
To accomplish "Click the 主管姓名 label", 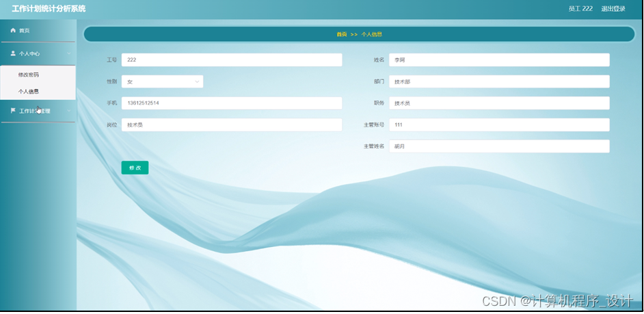I will [x=374, y=146].
